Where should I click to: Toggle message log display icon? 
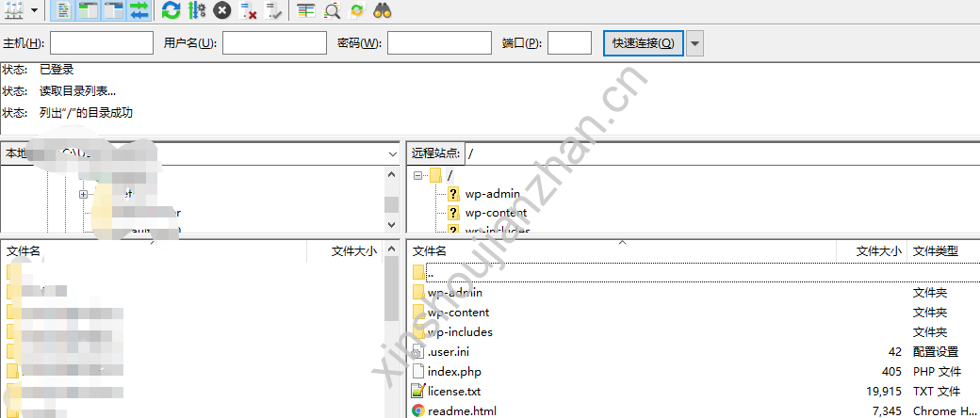[x=62, y=10]
